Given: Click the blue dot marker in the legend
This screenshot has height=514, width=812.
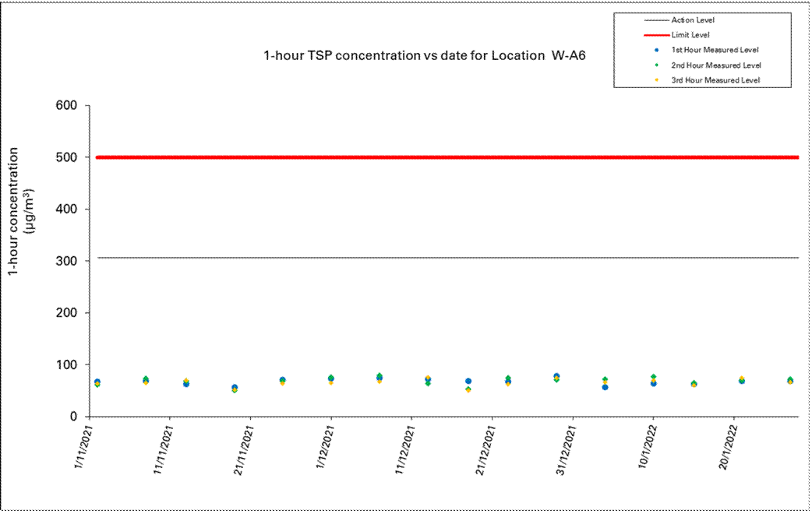Looking at the screenshot, I should 658,50.
